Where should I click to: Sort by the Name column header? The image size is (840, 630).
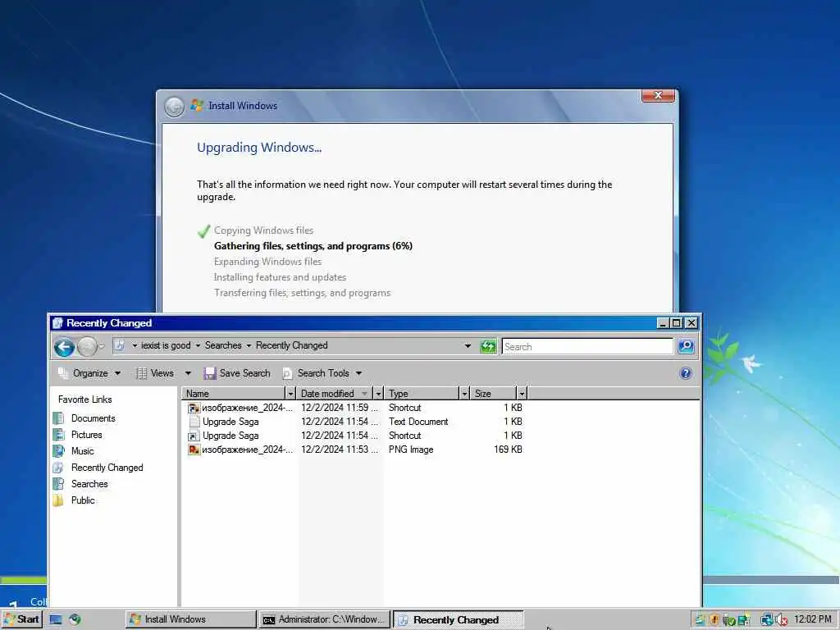tap(233, 394)
